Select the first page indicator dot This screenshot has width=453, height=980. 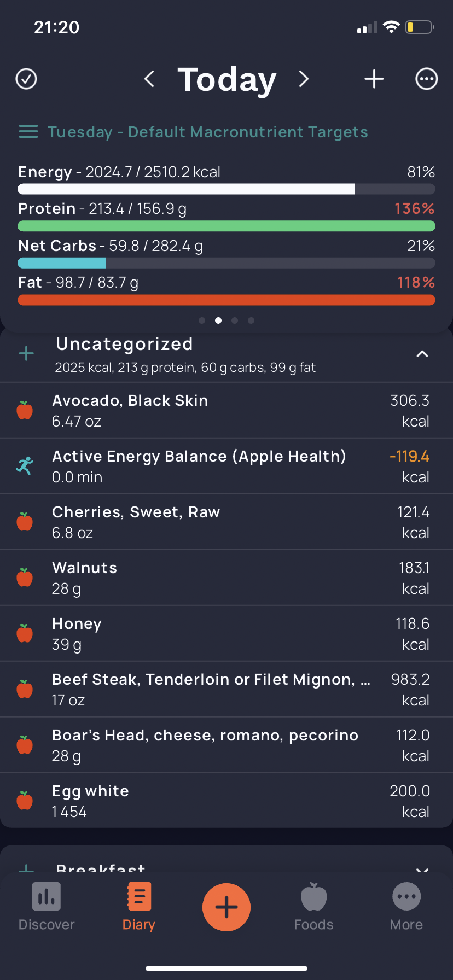202,320
